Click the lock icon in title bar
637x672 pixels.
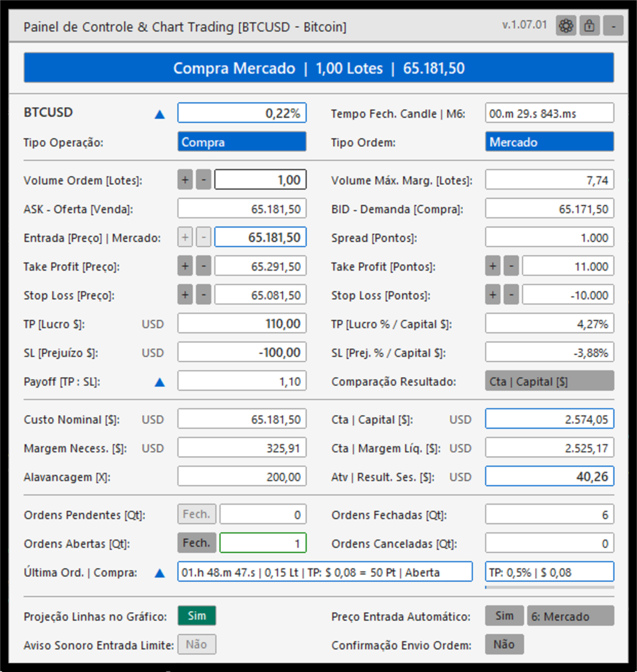[x=590, y=26]
